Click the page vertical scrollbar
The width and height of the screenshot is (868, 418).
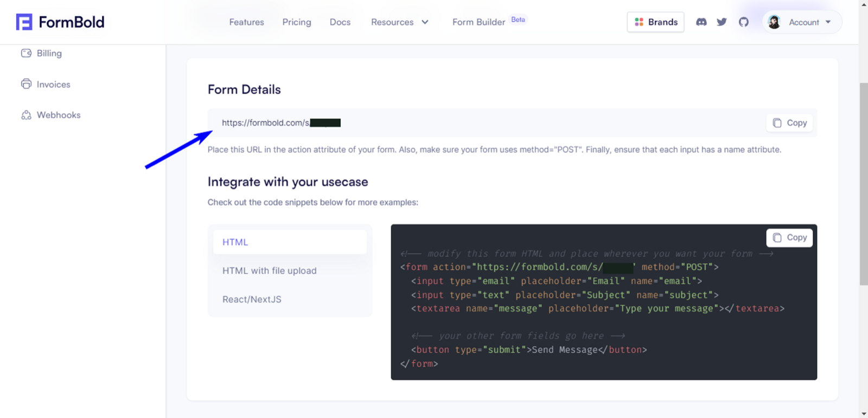[x=864, y=185]
